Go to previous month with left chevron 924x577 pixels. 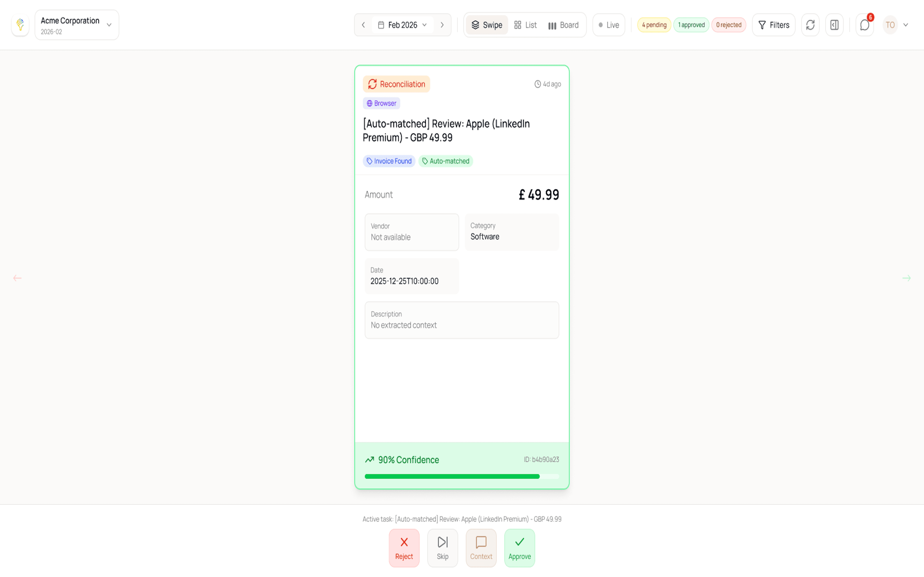pos(363,25)
